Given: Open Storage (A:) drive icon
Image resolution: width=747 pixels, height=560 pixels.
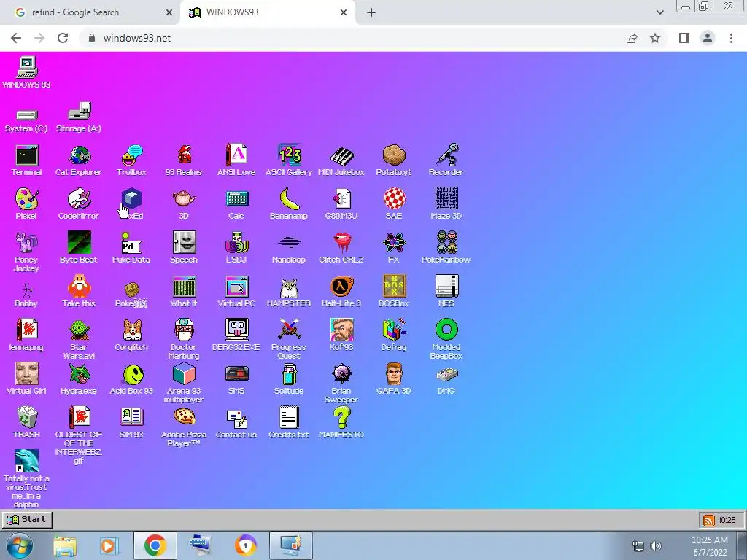Looking at the screenshot, I should click(79, 117).
